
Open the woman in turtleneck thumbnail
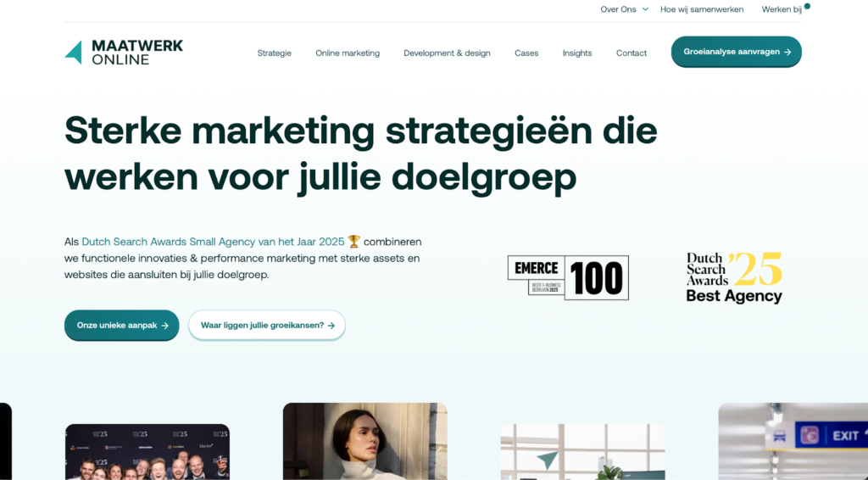364,441
